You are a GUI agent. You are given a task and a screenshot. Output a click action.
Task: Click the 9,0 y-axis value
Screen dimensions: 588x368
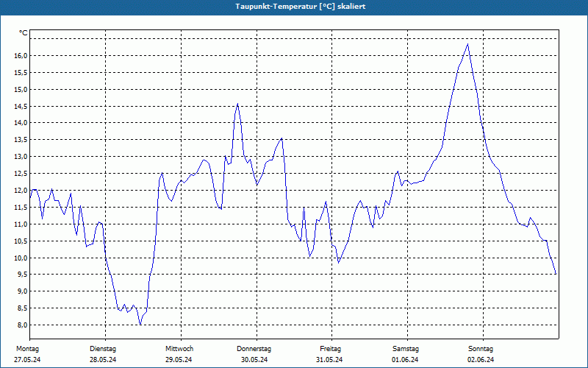pyautogui.click(x=22, y=291)
